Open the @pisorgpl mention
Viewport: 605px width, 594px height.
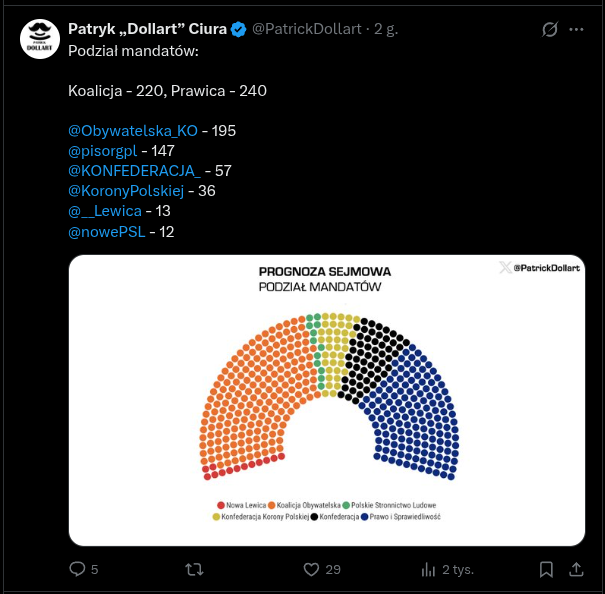point(103,151)
